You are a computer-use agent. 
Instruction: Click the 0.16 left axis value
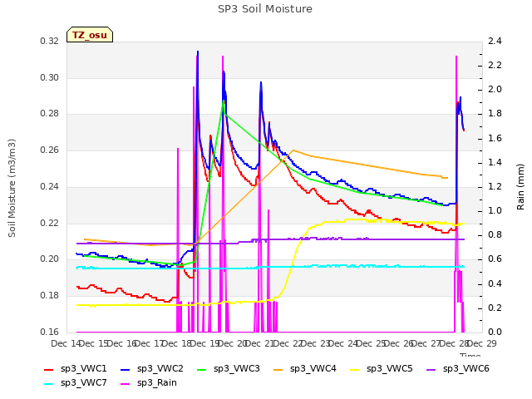[50, 332]
